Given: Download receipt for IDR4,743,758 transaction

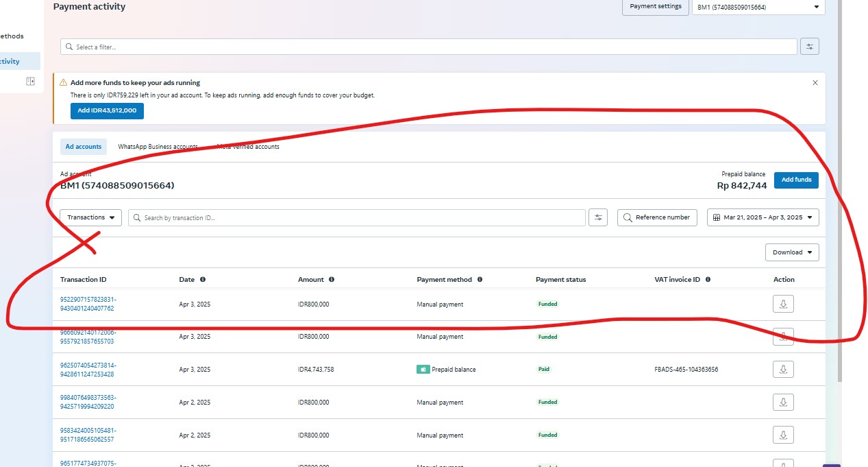Looking at the screenshot, I should pyautogui.click(x=783, y=370).
